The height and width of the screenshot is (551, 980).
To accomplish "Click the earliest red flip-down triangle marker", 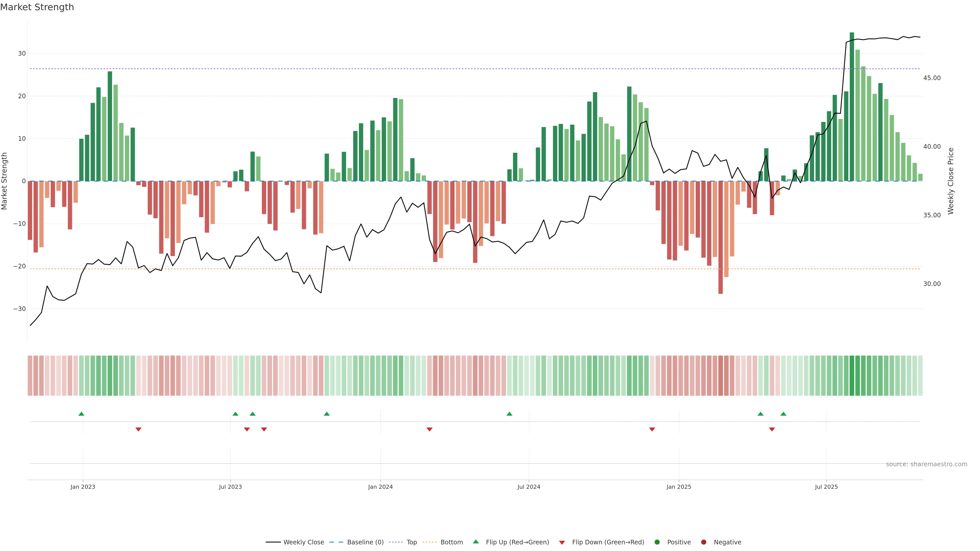I will coord(139,429).
